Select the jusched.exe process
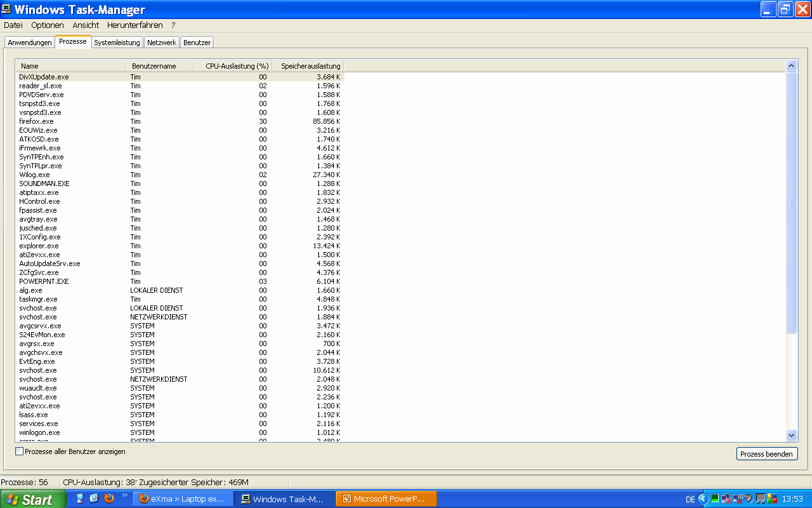The width and height of the screenshot is (812, 508). click(x=180, y=228)
